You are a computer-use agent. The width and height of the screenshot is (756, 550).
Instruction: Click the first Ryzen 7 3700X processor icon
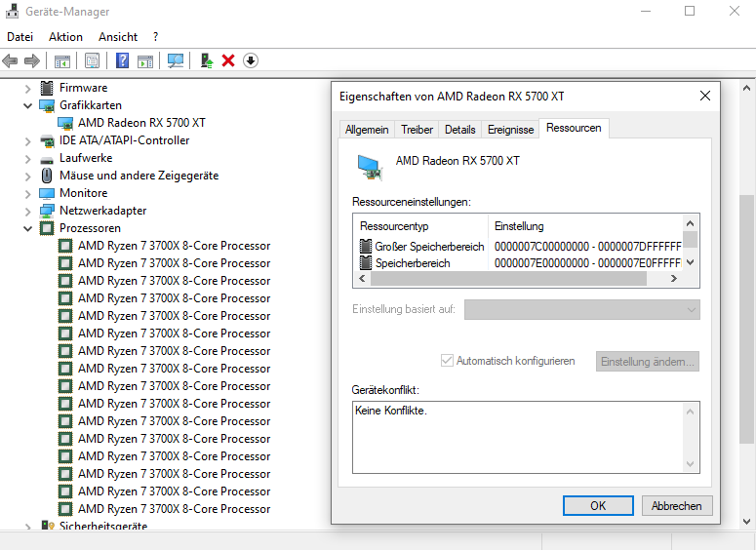coord(65,246)
